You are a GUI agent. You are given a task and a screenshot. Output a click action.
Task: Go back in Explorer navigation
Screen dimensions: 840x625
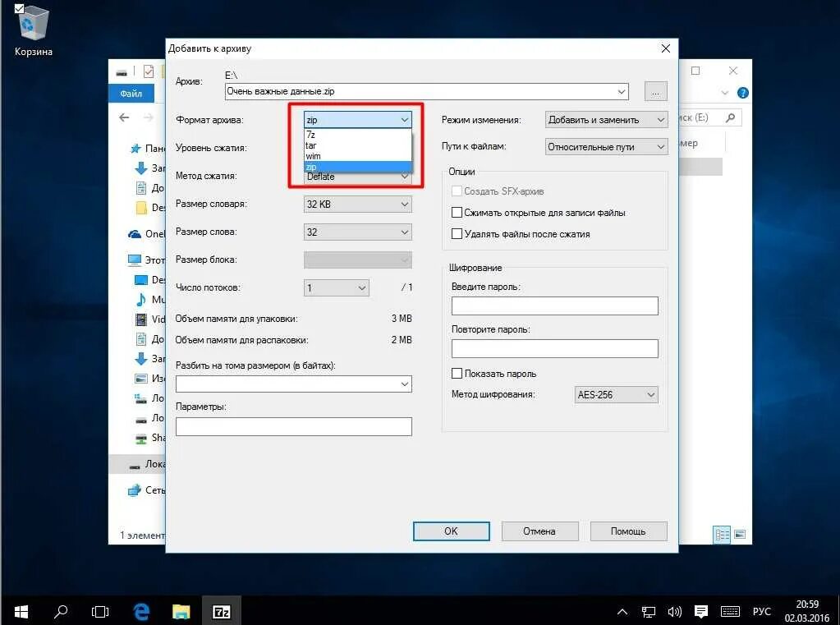[124, 117]
